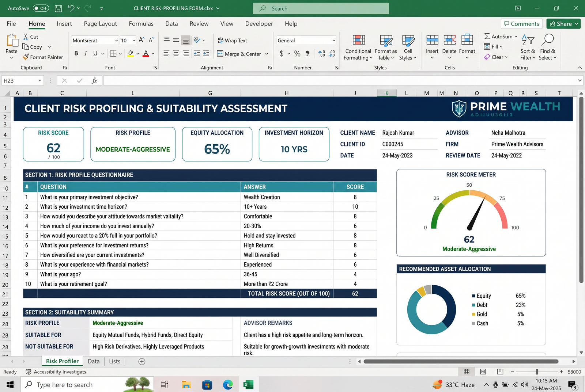Viewport: 585px width, 392px height.
Task: Click the Save floppy disk icon
Action: [x=58, y=8]
